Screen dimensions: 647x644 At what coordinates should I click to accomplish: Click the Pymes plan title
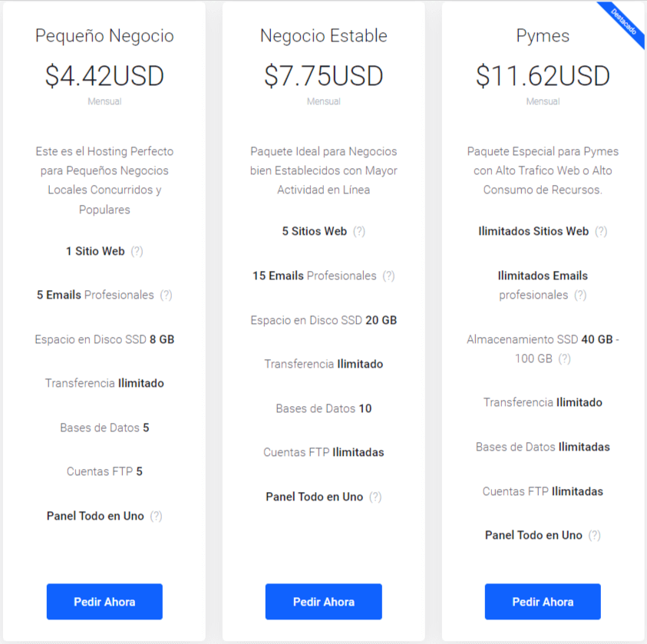tap(543, 36)
